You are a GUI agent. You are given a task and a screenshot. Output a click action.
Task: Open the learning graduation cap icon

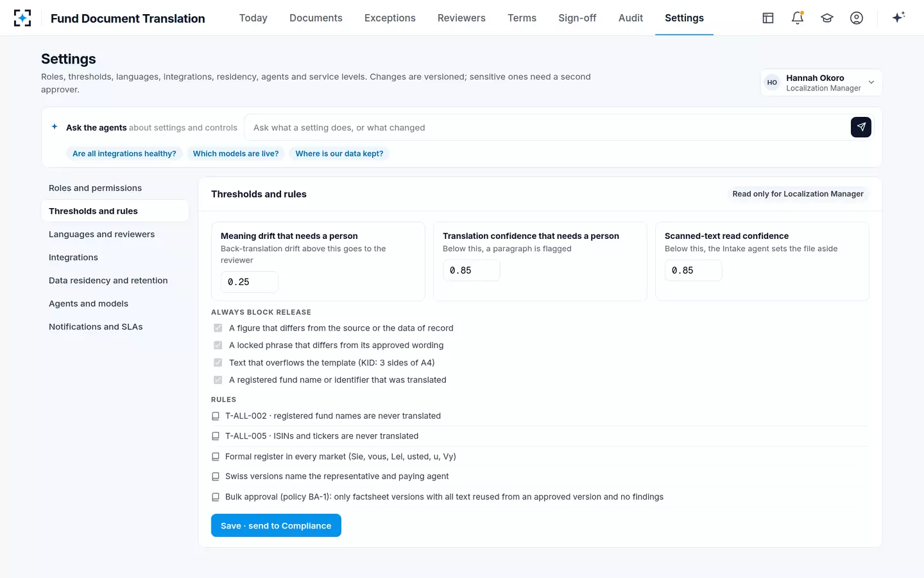(827, 18)
